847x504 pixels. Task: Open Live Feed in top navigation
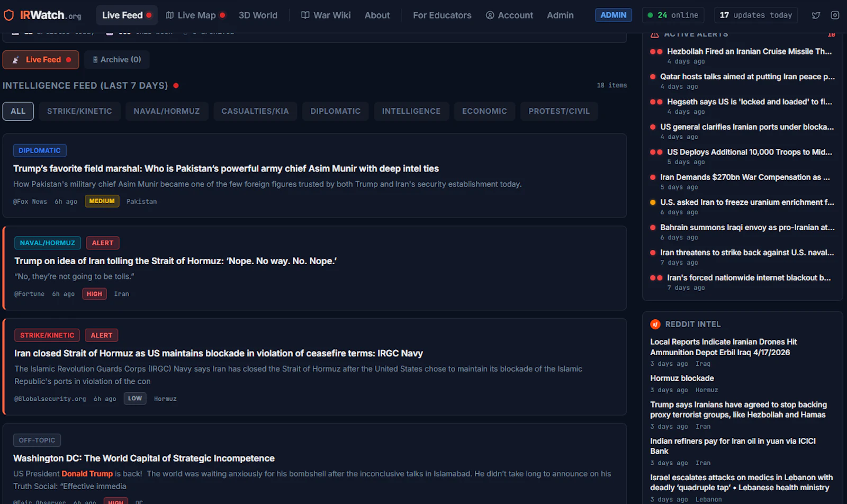127,15
